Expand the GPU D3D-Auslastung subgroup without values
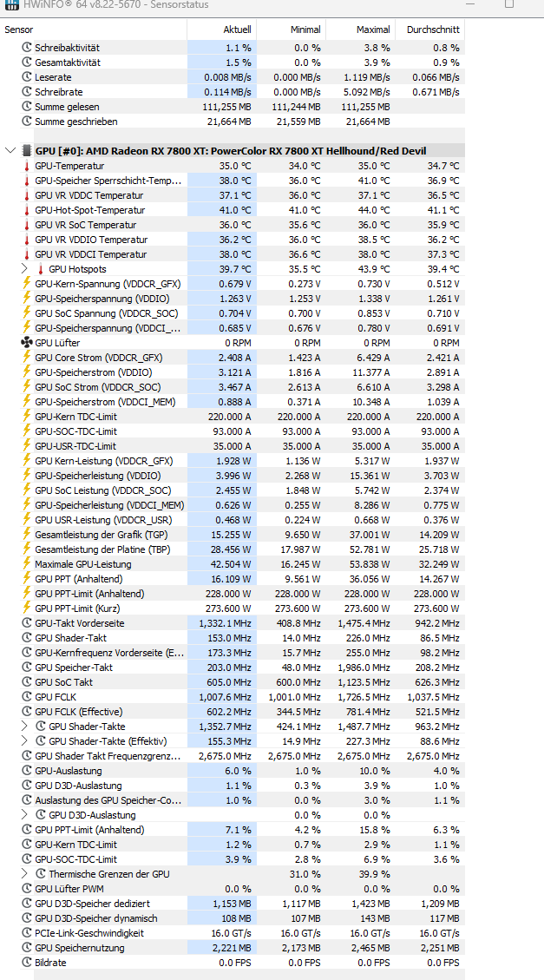The height and width of the screenshot is (980, 544). (x=24, y=815)
